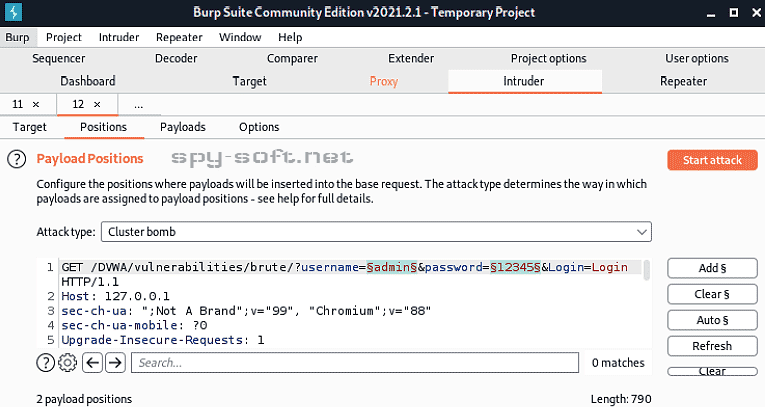Image resolution: width=765 pixels, height=407 pixels.
Task: Click the search help icon beside the gear
Action: tap(46, 362)
